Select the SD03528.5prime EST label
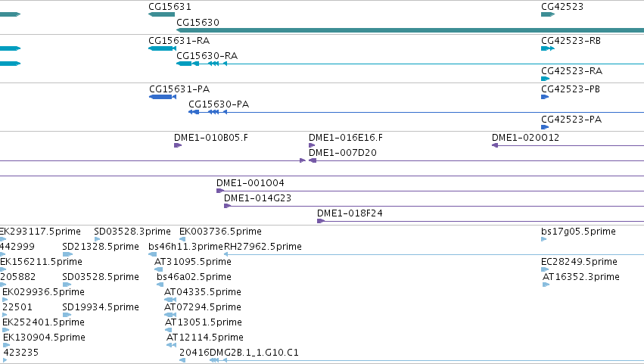Screen dimensions: 644x364 click(101, 277)
